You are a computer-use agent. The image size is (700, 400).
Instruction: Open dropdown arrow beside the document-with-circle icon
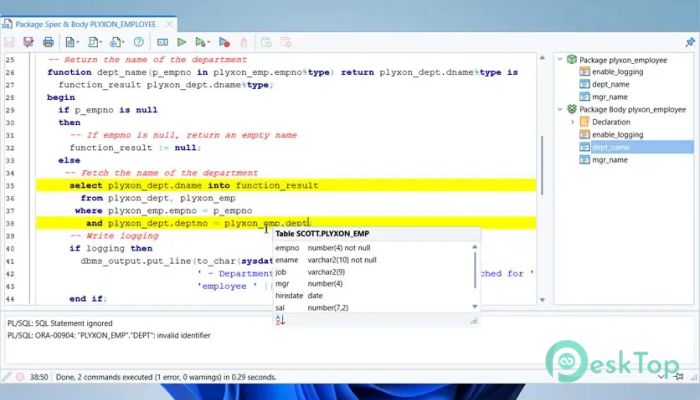coord(123,43)
